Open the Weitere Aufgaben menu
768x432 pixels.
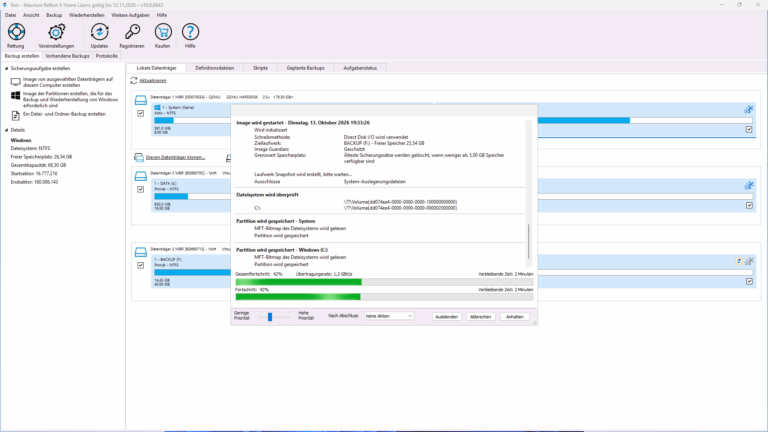[130, 15]
